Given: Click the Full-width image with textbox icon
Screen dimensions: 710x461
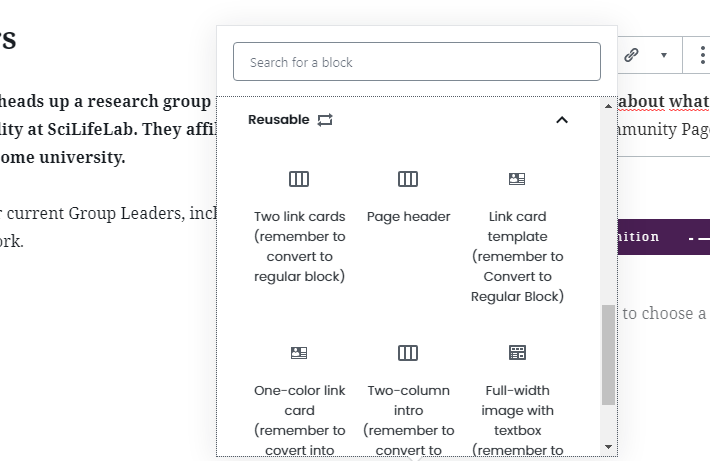Looking at the screenshot, I should point(517,353).
